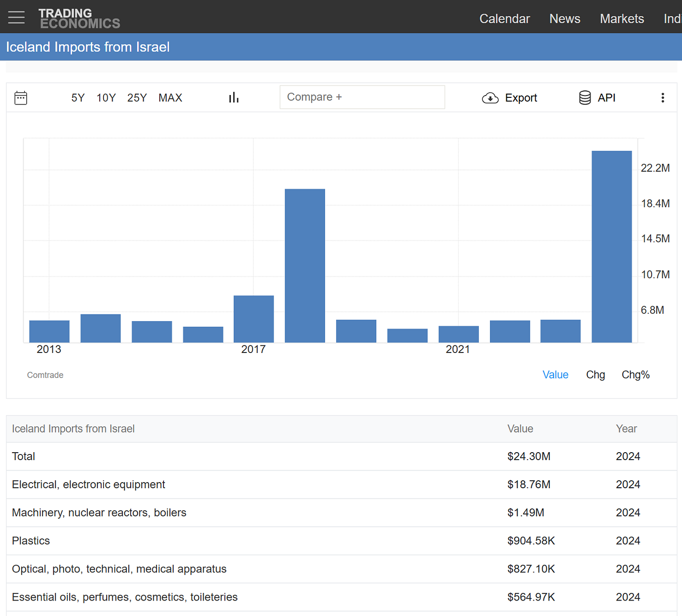Select the 25Y time range
This screenshot has height=616, width=682.
pos(137,98)
